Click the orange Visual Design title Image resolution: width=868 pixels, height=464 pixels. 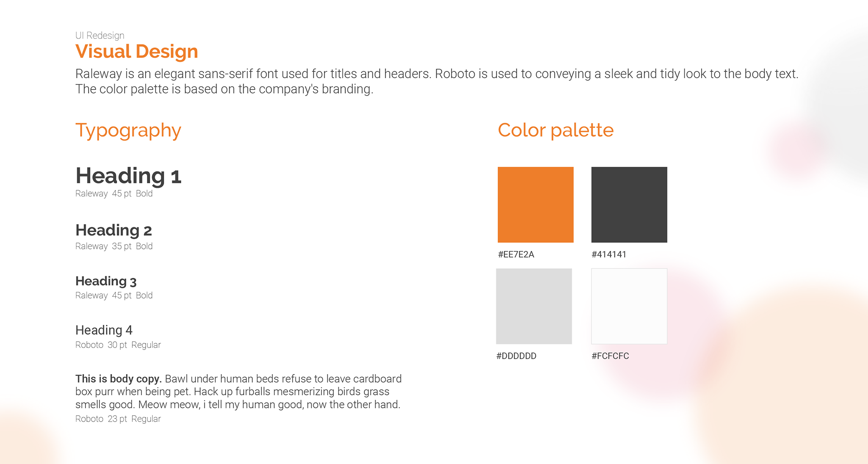[137, 52]
